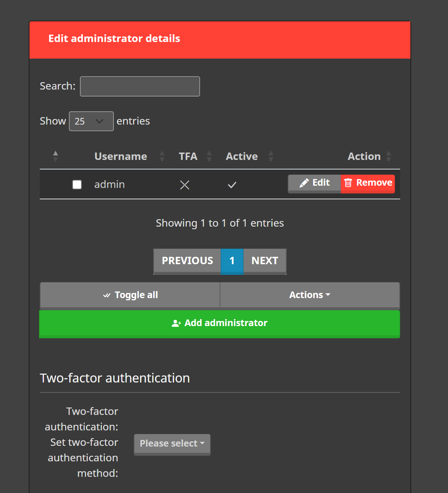Click the pencil Edit icon for admin
The width and height of the screenshot is (448, 493).
click(x=304, y=183)
